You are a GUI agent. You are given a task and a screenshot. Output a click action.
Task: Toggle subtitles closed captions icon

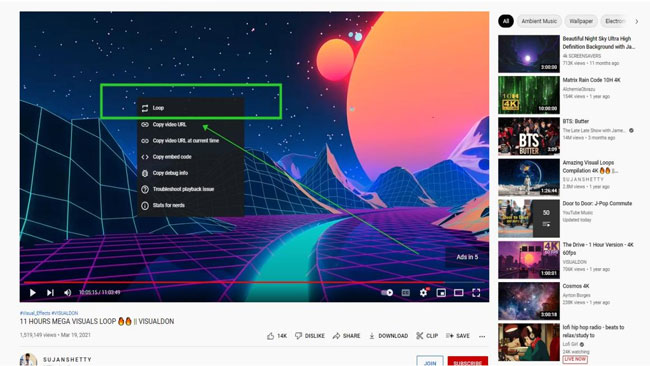pos(406,293)
